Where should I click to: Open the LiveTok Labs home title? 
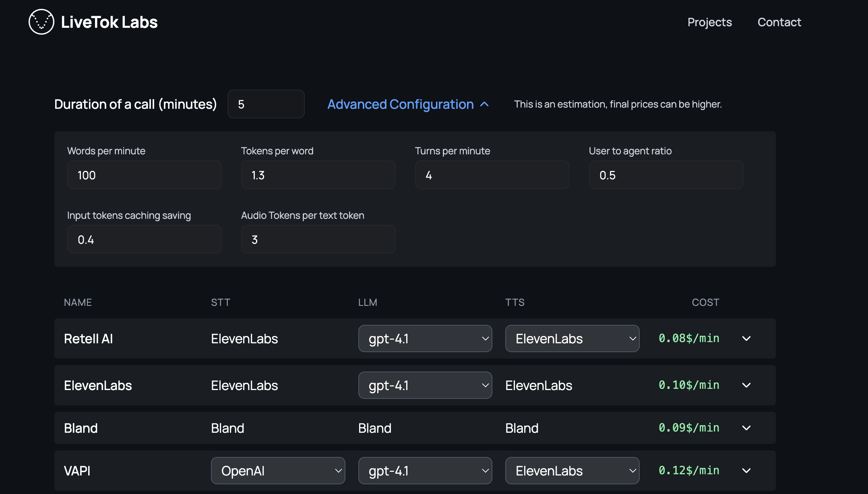point(109,22)
